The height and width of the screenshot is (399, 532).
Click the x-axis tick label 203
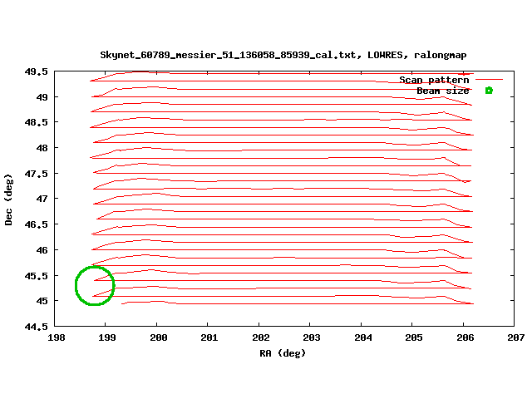(312, 337)
